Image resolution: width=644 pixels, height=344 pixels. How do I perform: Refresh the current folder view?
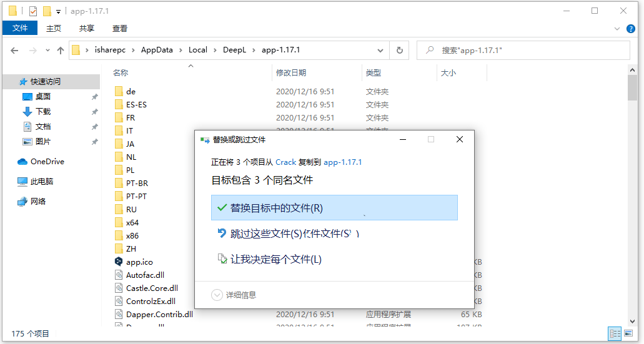[x=399, y=51]
